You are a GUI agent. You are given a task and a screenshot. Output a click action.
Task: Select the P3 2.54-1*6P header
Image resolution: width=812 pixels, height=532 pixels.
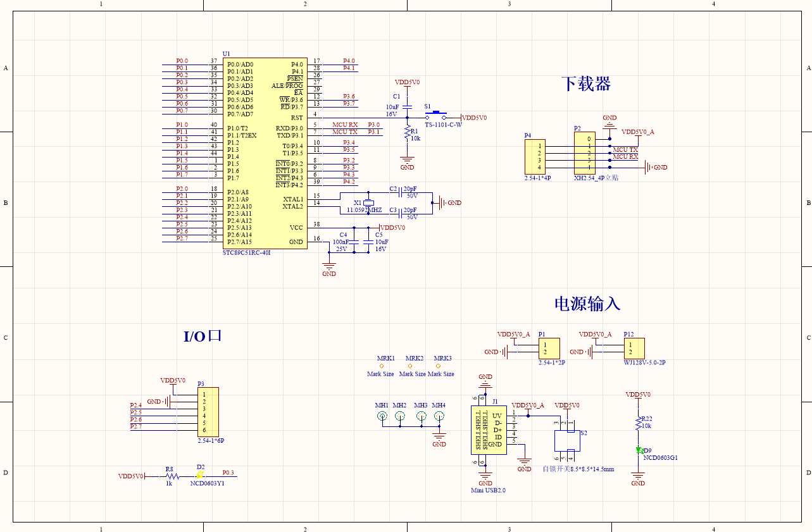coord(208,412)
